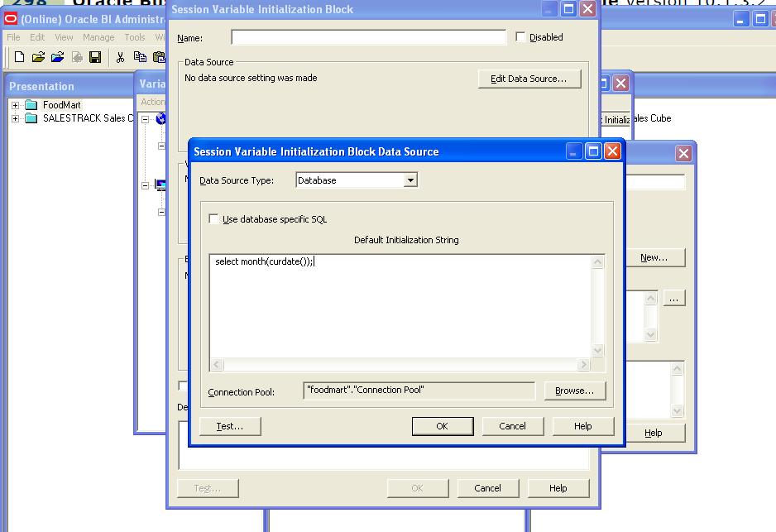The width and height of the screenshot is (776, 532).
Task: Expand the SALESTRACK Sales tree node
Action: click(x=16, y=118)
